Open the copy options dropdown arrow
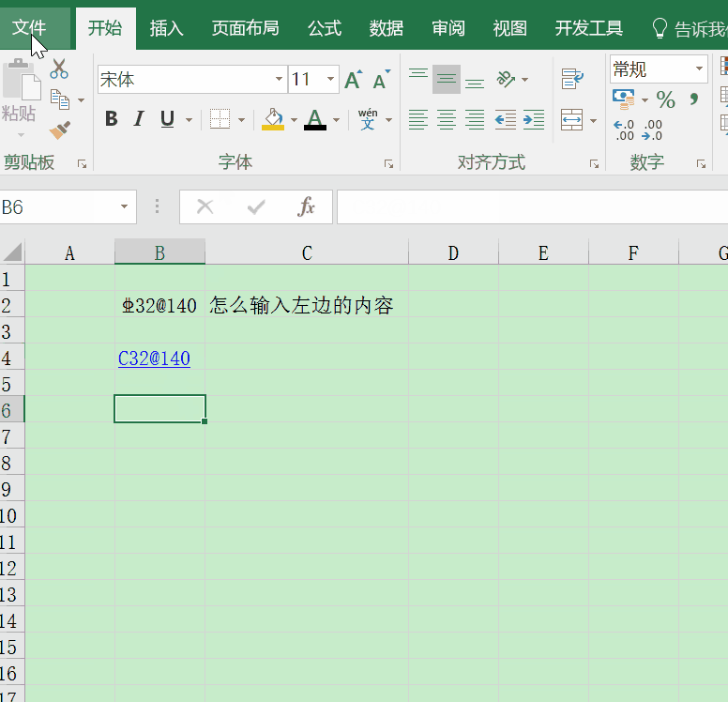This screenshot has height=702, width=728. click(x=82, y=99)
